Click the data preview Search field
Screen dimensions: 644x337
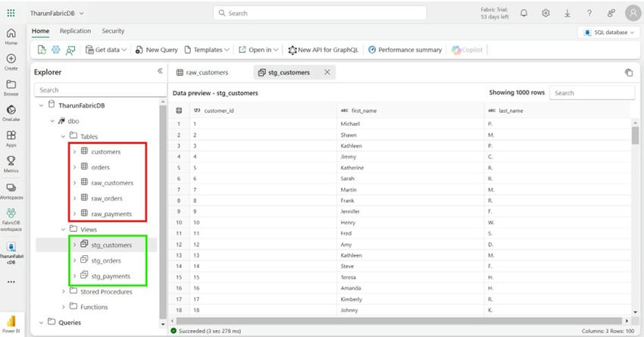pyautogui.click(x=592, y=92)
